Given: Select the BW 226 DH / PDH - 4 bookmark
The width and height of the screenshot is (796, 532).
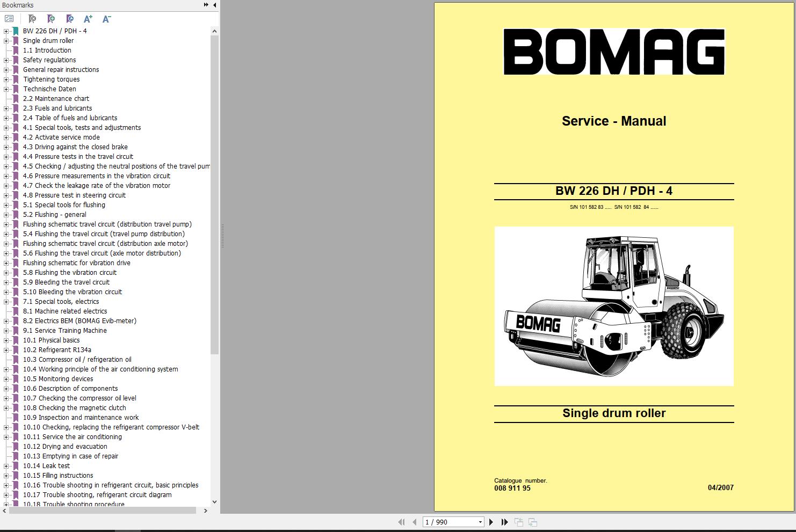Looking at the screenshot, I should (53, 31).
